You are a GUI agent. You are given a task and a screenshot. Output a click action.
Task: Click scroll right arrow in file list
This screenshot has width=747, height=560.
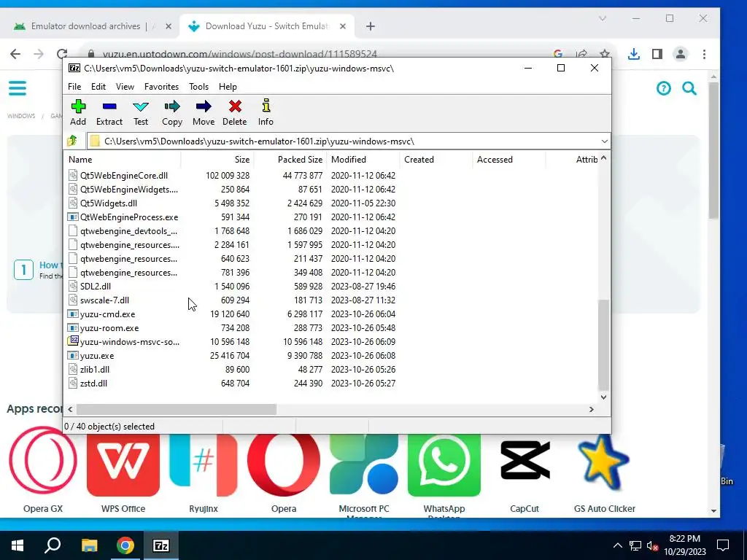591,409
